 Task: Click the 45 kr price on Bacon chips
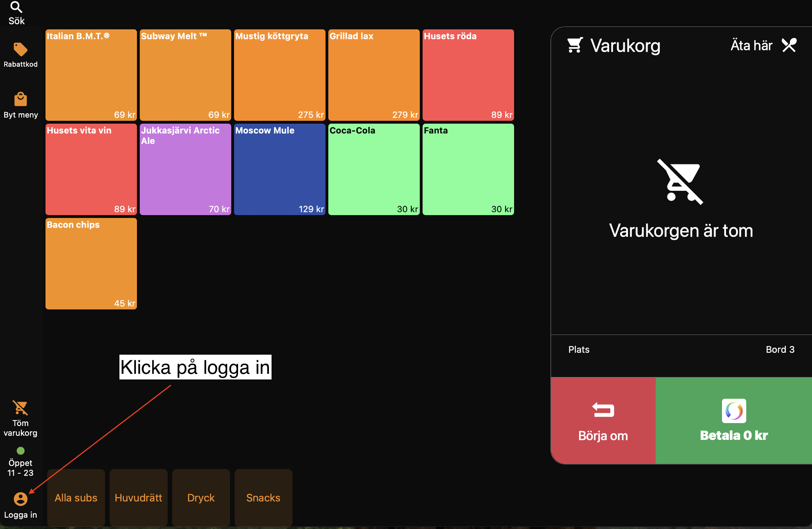pos(125,303)
